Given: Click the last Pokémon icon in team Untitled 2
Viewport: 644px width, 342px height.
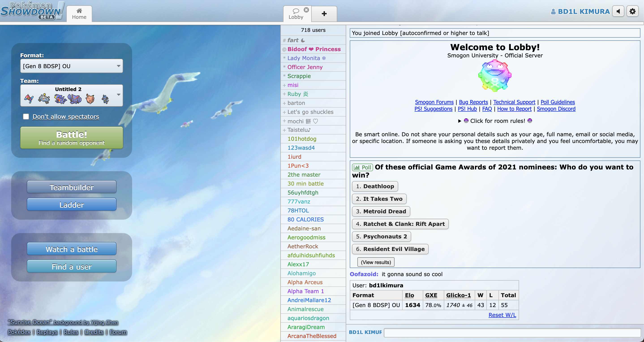Looking at the screenshot, I should [105, 99].
